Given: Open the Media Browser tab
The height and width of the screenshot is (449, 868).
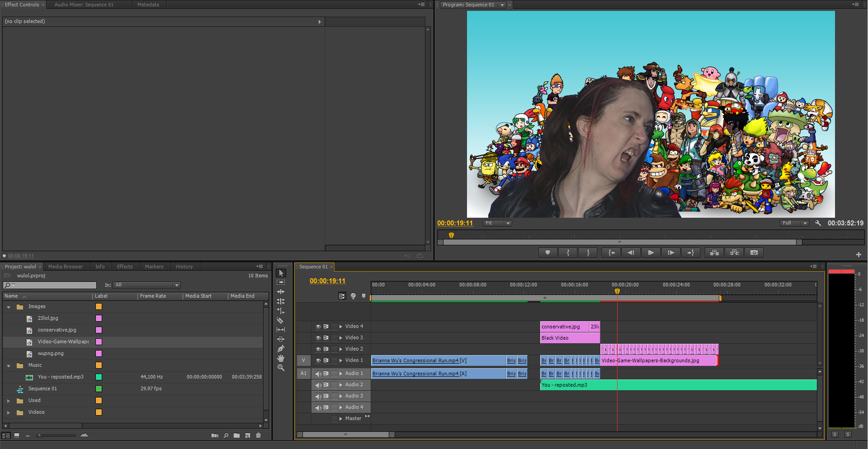Looking at the screenshot, I should (x=66, y=267).
